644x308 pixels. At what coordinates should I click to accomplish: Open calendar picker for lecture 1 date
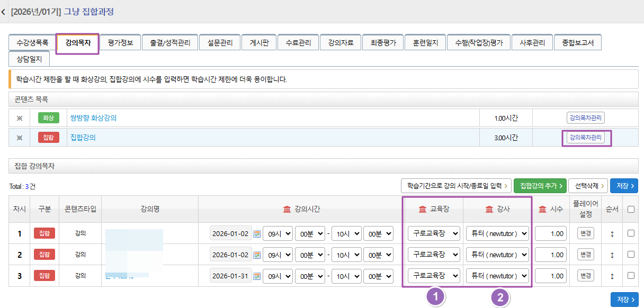pyautogui.click(x=257, y=233)
